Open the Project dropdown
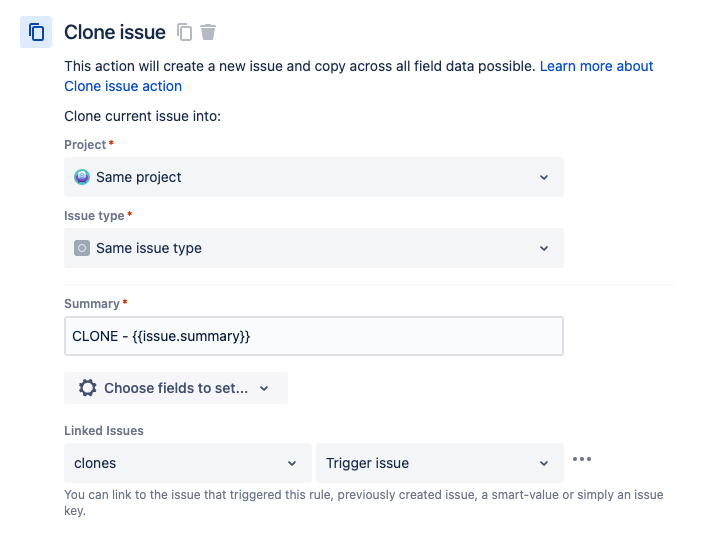The width and height of the screenshot is (719, 540). tap(313, 177)
